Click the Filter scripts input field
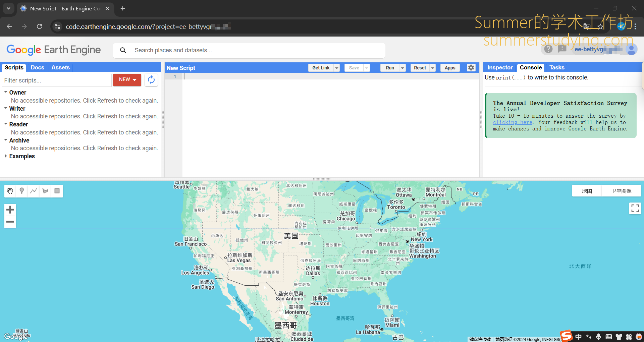 coord(57,80)
